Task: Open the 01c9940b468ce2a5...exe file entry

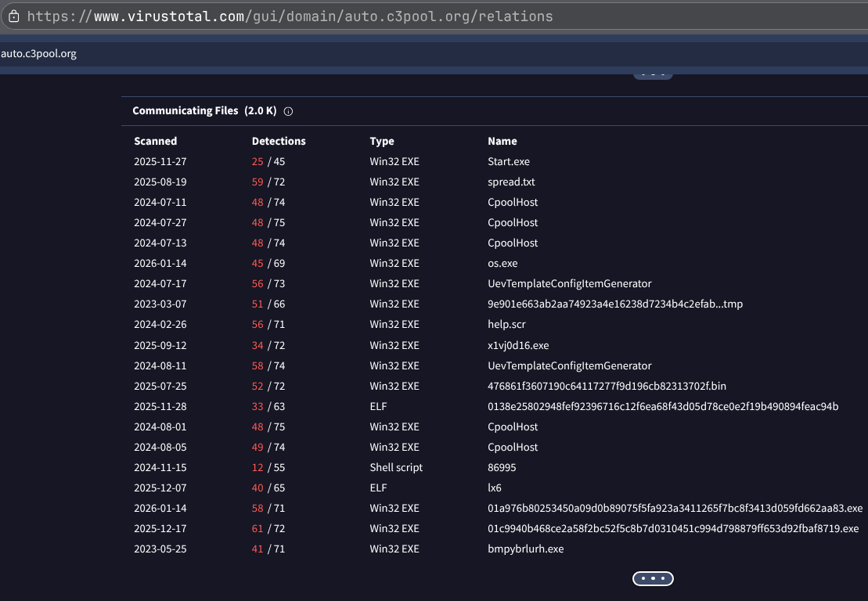Action: pyautogui.click(x=673, y=528)
